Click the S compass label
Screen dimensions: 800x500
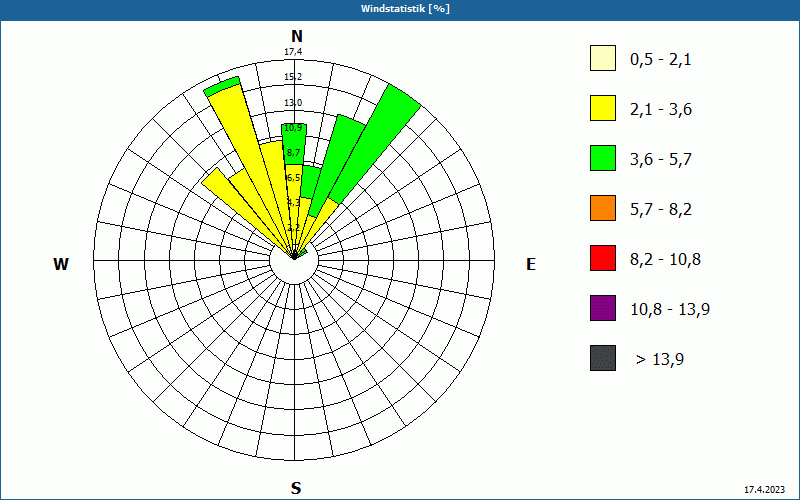click(x=296, y=488)
